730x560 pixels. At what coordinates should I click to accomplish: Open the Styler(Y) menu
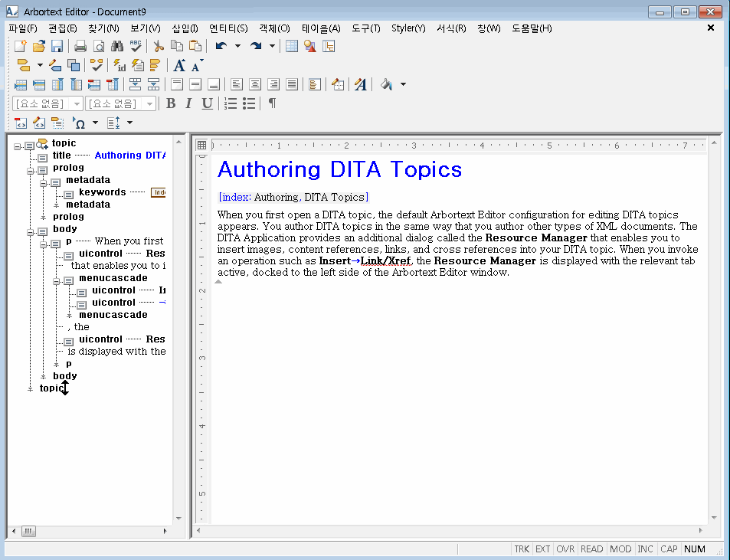click(x=408, y=28)
